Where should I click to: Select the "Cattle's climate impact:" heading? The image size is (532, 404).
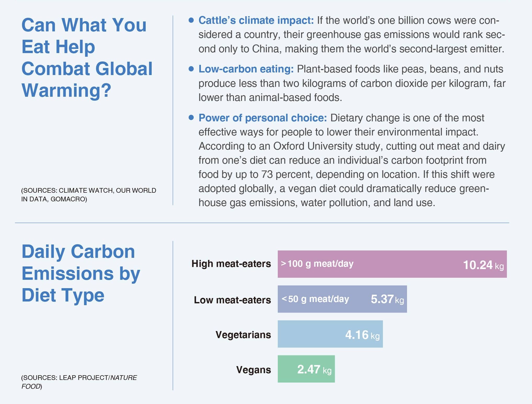click(256, 20)
